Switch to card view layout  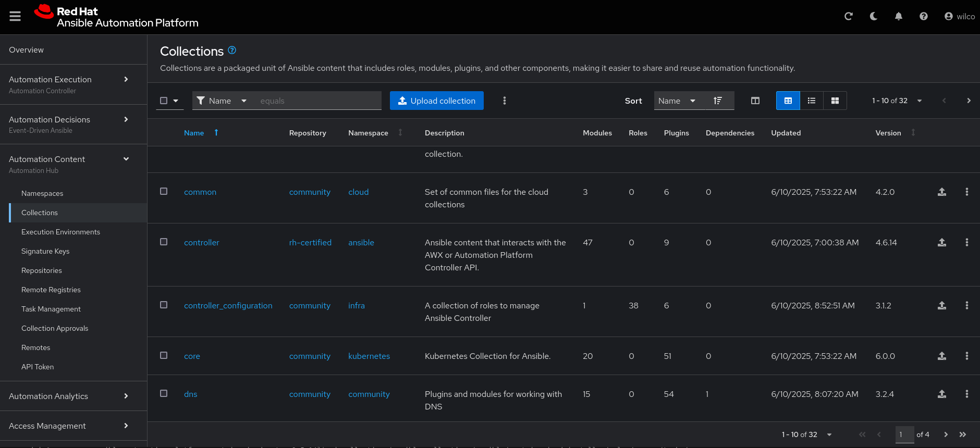pyautogui.click(x=835, y=101)
